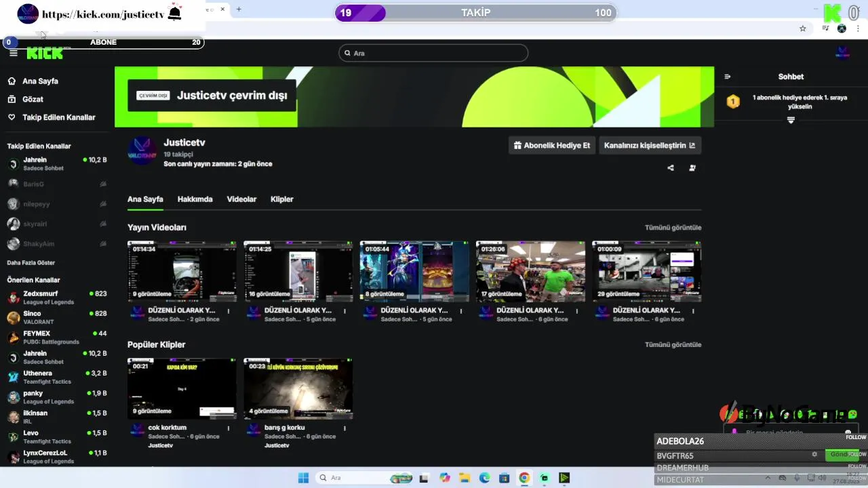
Task: Click the share channel icon
Action: (671, 168)
